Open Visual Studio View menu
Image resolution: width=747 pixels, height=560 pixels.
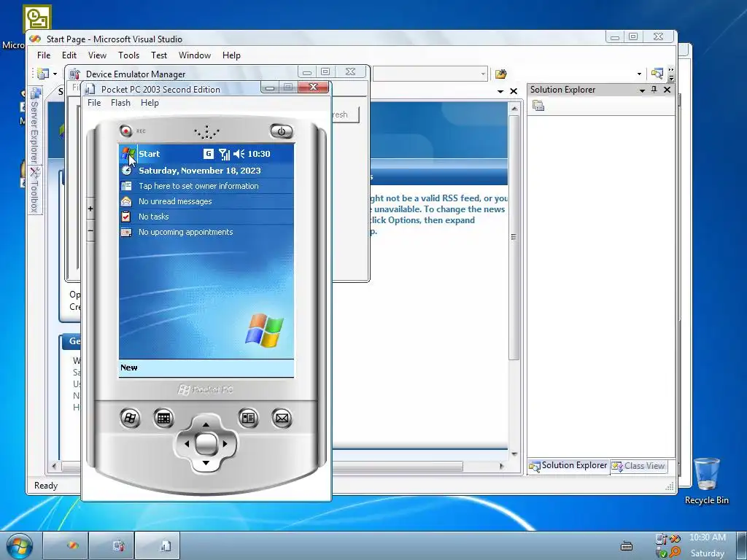97,55
